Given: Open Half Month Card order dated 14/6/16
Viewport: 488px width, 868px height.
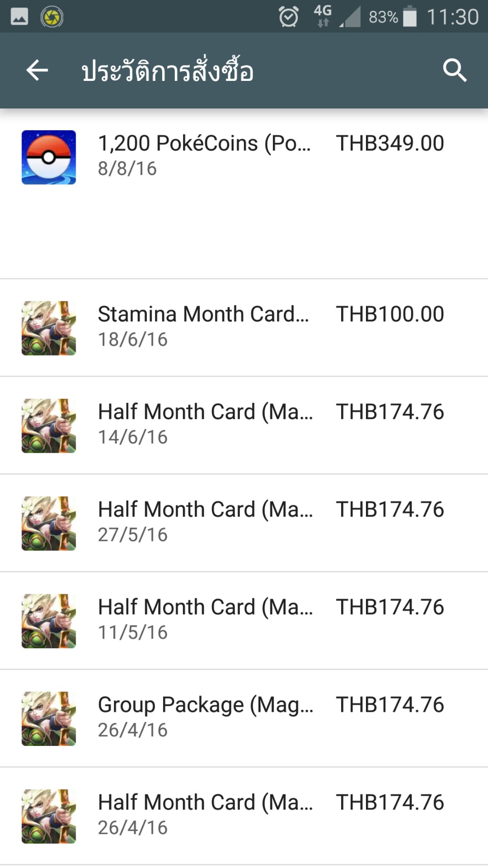Looking at the screenshot, I should [x=244, y=426].
